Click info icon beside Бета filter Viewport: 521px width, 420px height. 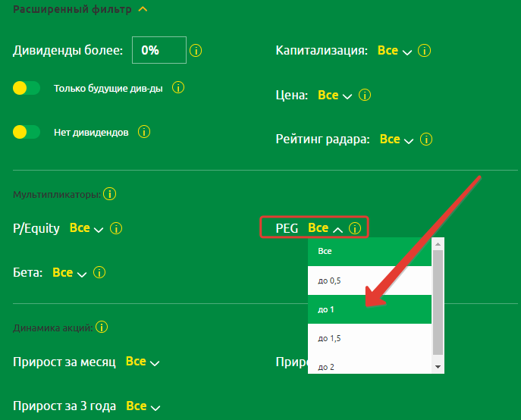[x=99, y=273]
